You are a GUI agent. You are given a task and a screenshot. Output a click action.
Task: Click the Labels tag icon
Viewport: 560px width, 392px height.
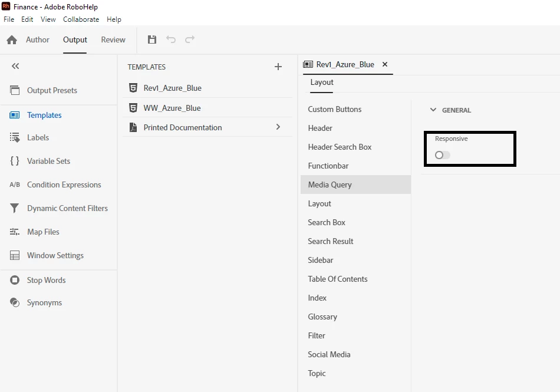(x=15, y=137)
